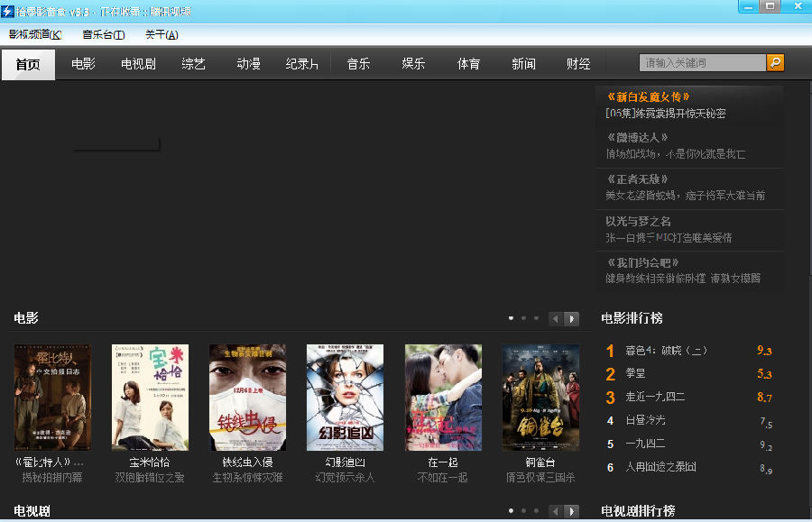Select first page dot in 电影 carousel
This screenshot has width=812, height=522.
coord(512,318)
